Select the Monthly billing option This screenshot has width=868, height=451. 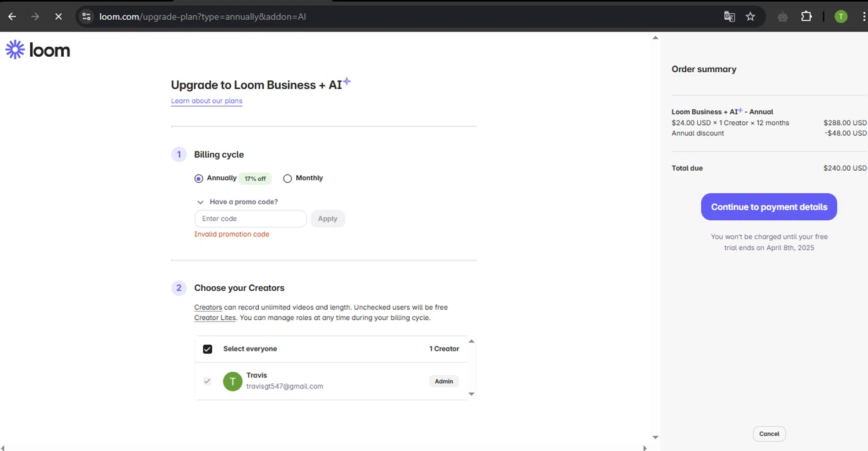click(288, 179)
